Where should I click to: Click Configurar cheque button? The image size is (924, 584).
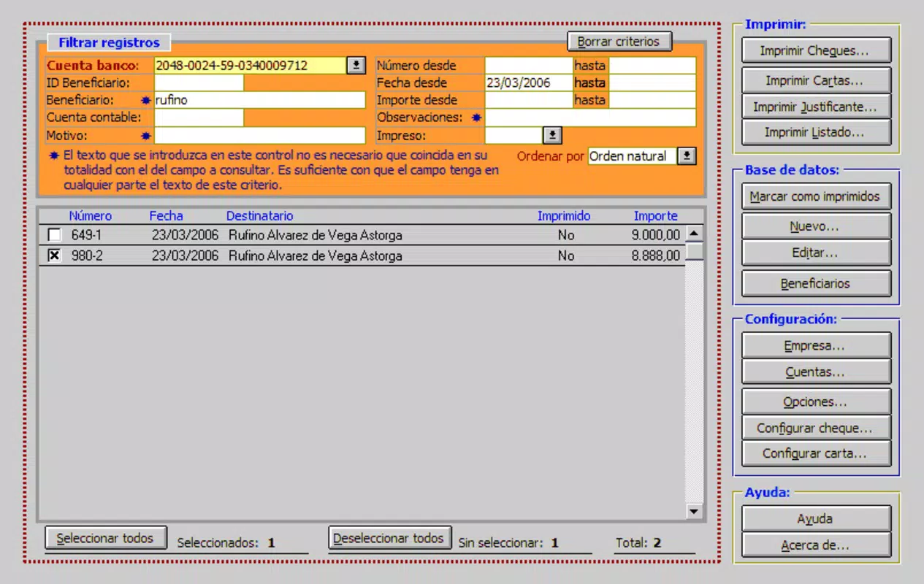pyautogui.click(x=816, y=428)
